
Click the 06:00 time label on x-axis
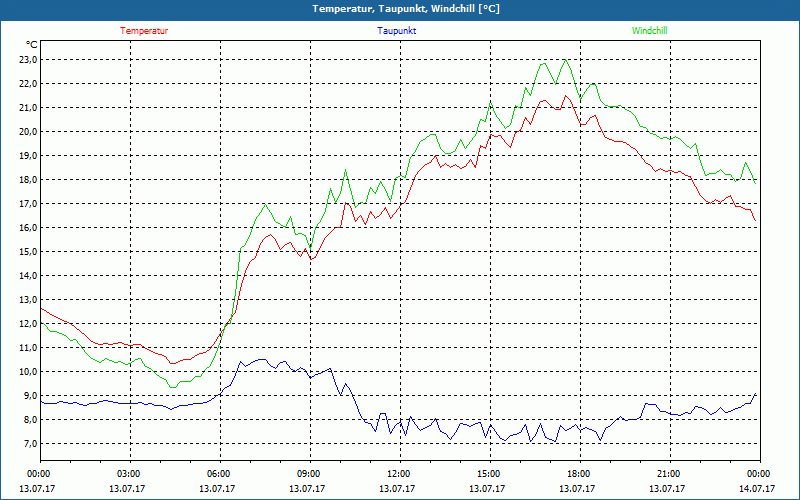point(217,474)
